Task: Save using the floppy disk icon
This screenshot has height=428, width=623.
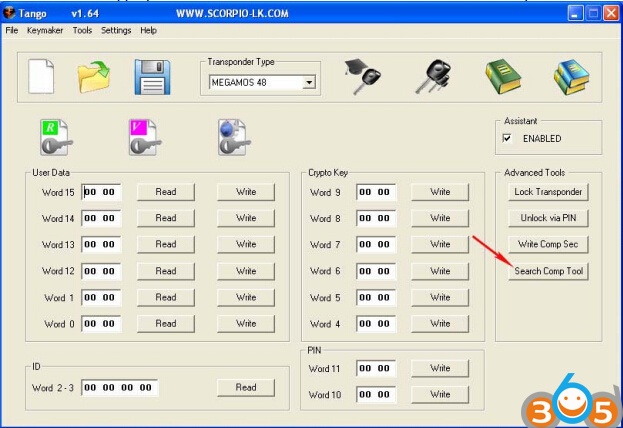Action: (x=153, y=77)
